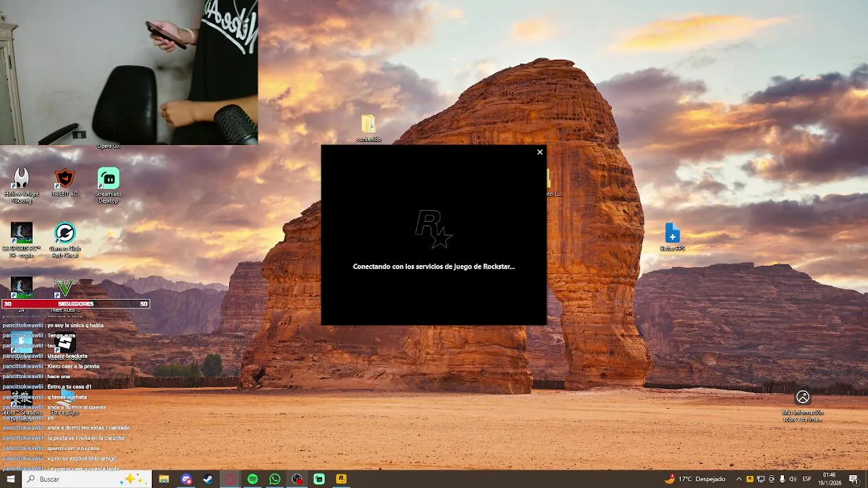
Task: Open EA SPORTS FC 24 copia shortcut
Action: coord(22,240)
